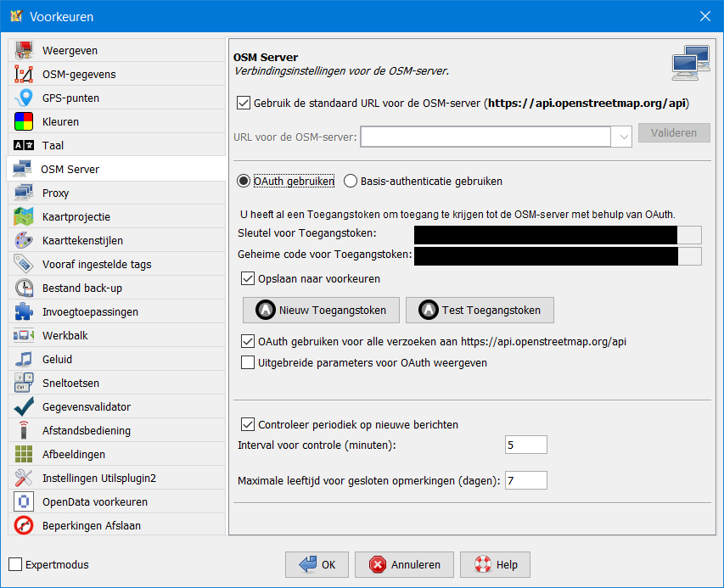The image size is (724, 588).
Task: Disable Opslaan naar voorkeuren checkbox
Action: click(248, 278)
